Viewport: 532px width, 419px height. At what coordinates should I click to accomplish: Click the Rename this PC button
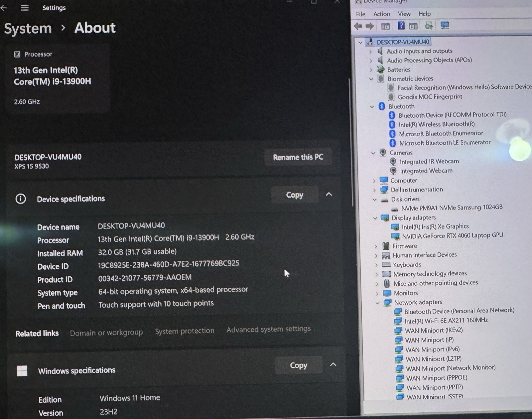pos(298,157)
